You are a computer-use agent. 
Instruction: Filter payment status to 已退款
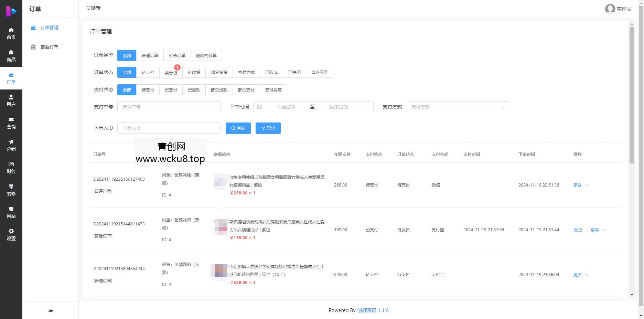pyautogui.click(x=194, y=90)
